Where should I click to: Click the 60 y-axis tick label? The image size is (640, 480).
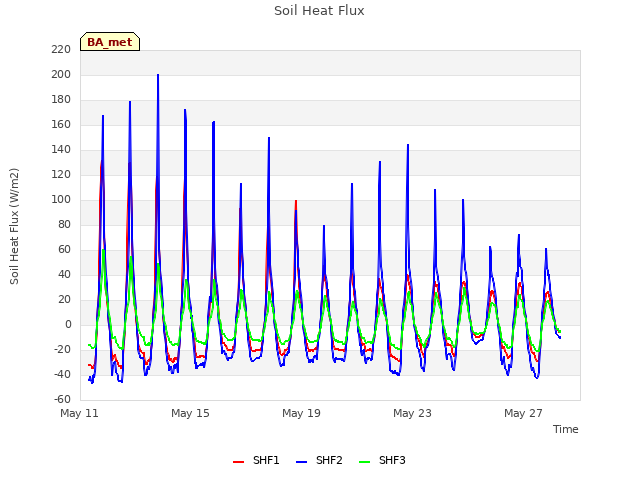click(64, 249)
